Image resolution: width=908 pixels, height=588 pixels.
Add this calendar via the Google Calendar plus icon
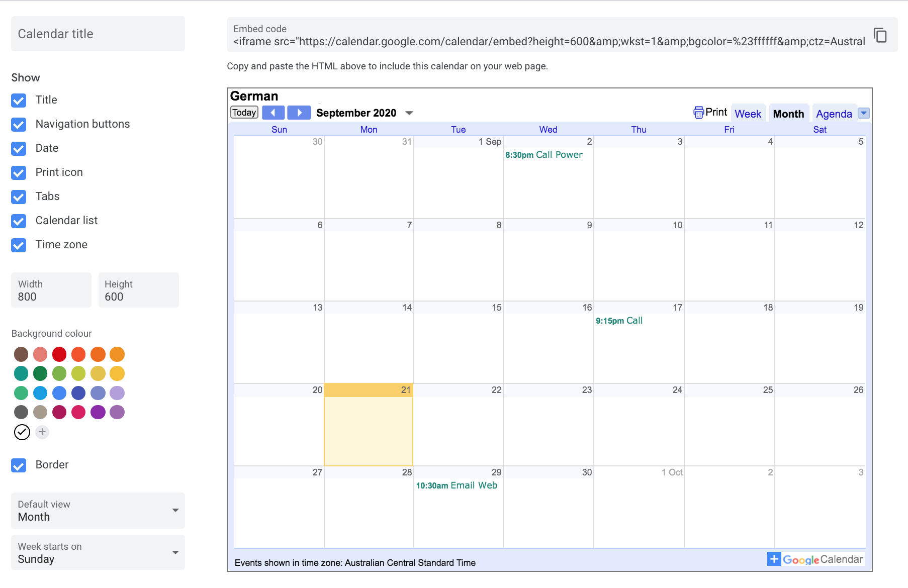(773, 559)
